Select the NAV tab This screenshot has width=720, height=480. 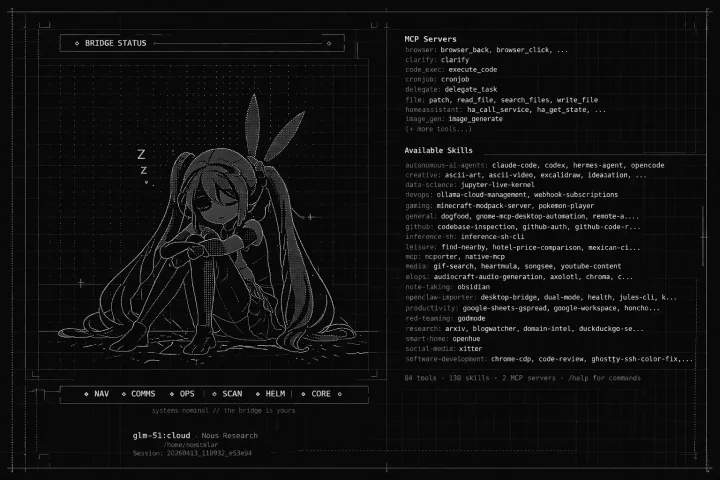(x=101, y=394)
